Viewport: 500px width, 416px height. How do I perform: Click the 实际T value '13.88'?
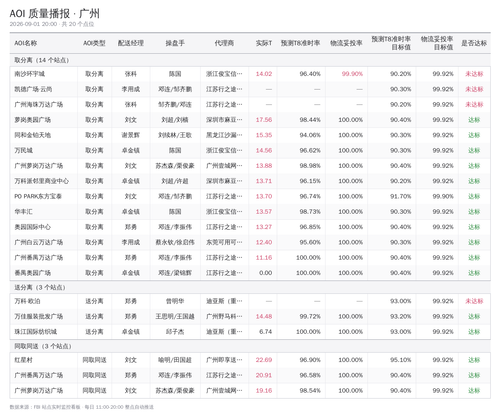264,166
